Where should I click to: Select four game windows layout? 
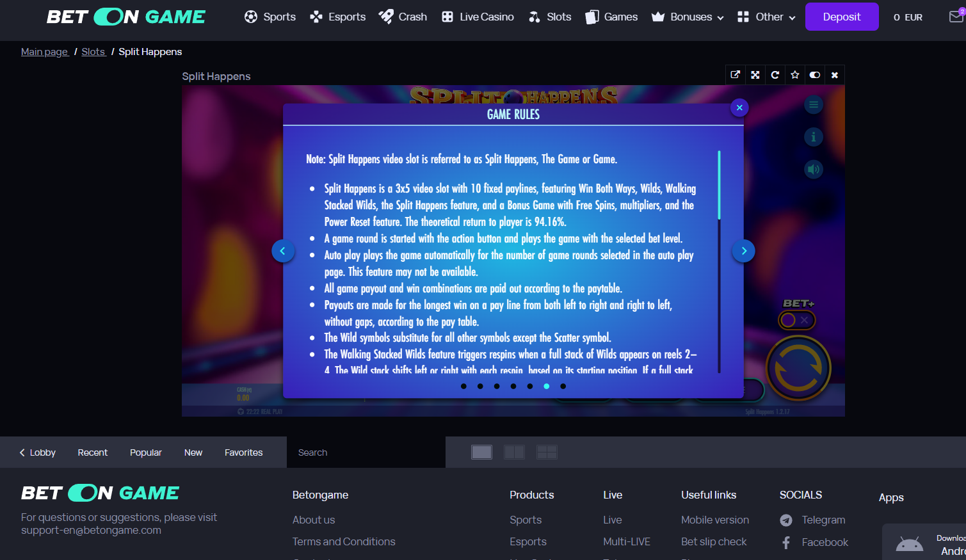pos(547,452)
